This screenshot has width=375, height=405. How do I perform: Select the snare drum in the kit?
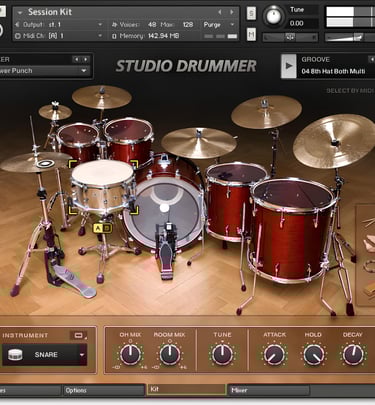pyautogui.click(x=103, y=187)
